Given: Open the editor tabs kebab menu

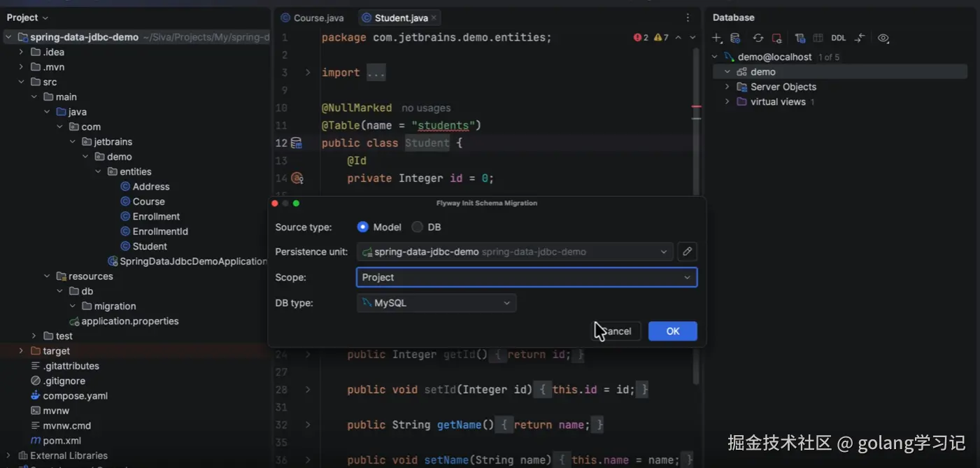Looking at the screenshot, I should [x=688, y=17].
